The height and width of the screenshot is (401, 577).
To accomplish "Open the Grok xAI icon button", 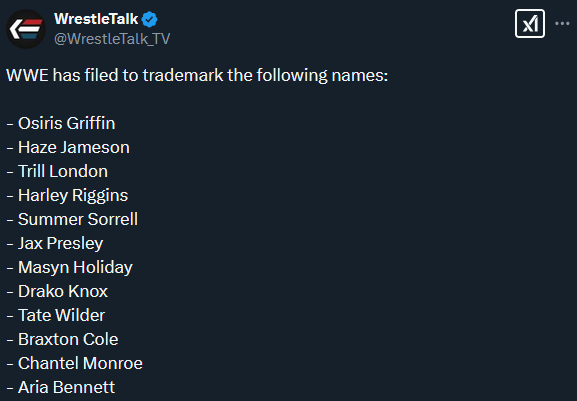I will (x=530, y=24).
